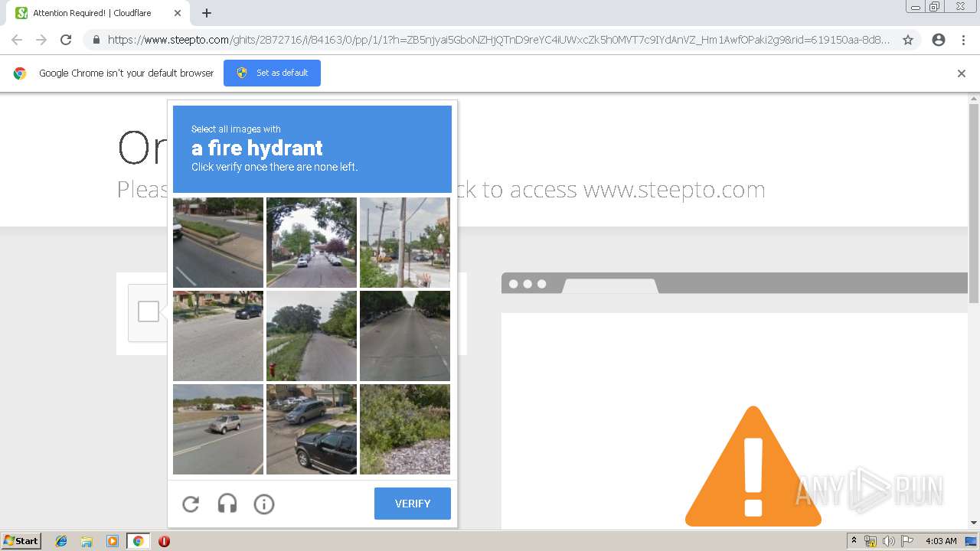Go forward in browser history
This screenshot has width=980, height=551.
click(x=41, y=40)
